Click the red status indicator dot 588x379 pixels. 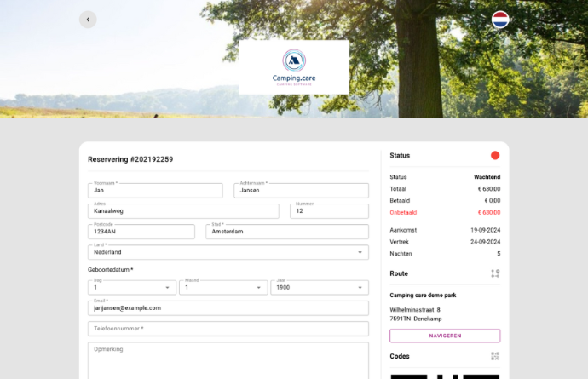point(495,155)
